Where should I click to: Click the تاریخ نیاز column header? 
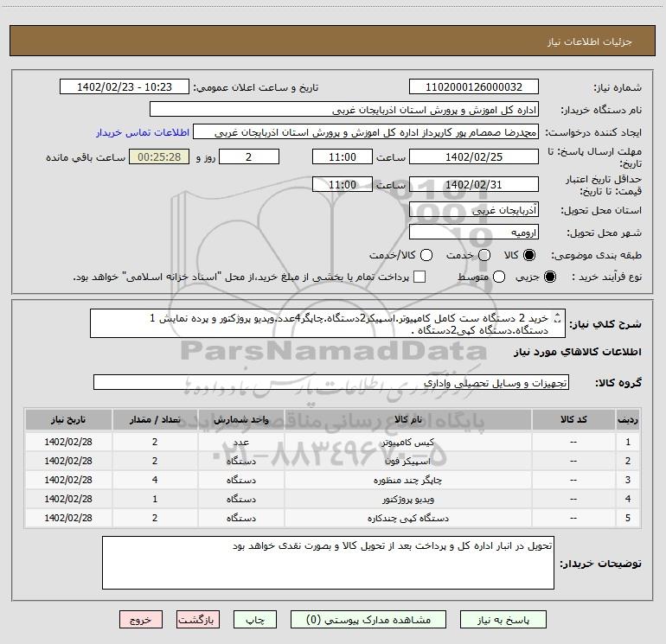pyautogui.click(x=68, y=420)
